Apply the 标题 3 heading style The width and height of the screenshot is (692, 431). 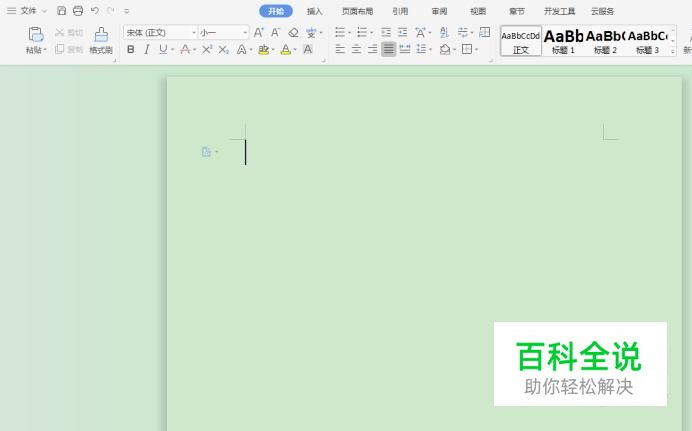point(647,41)
